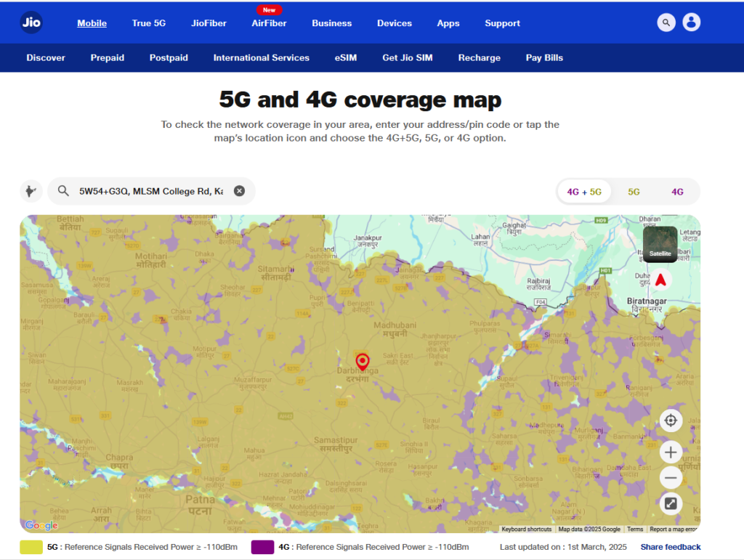The height and width of the screenshot is (560, 744).
Task: Zoom in on the coverage map
Action: point(671,453)
